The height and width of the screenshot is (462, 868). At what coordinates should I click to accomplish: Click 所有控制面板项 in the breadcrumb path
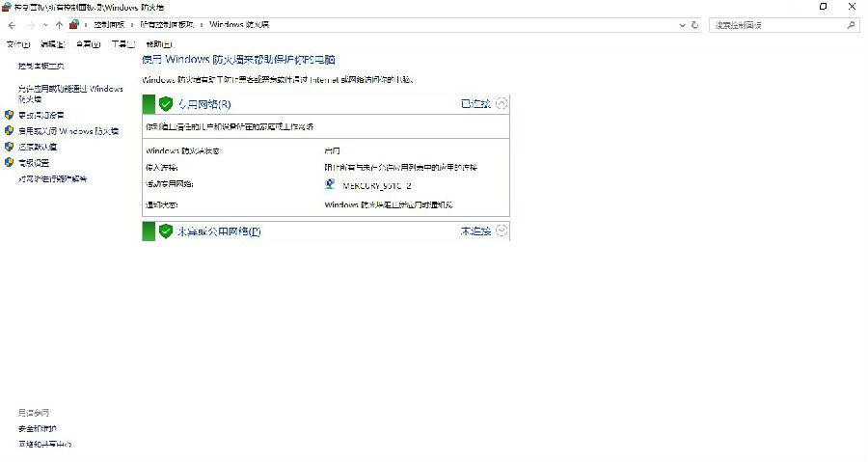coord(171,24)
